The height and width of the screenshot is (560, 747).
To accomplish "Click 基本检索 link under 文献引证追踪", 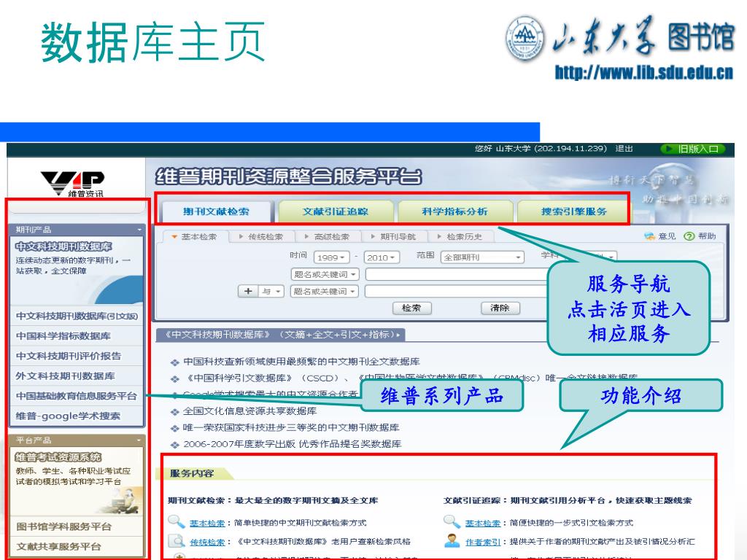I will click(483, 523).
